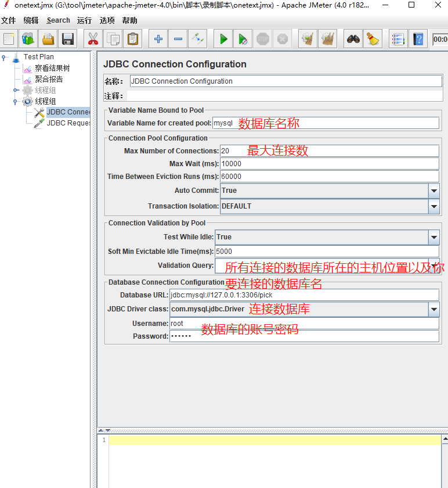Viewport: 448px width, 488px height.
Task: Click the log panel scroll up arrow
Action: [445, 439]
